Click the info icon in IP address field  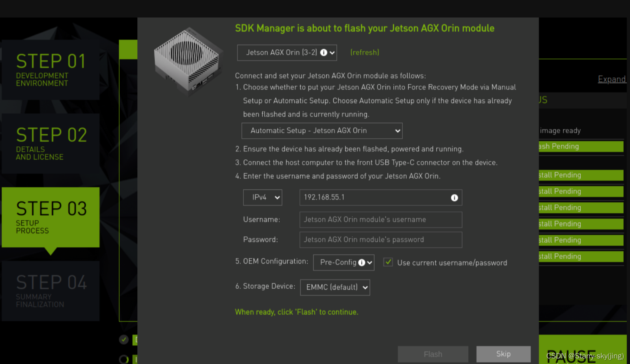(454, 198)
